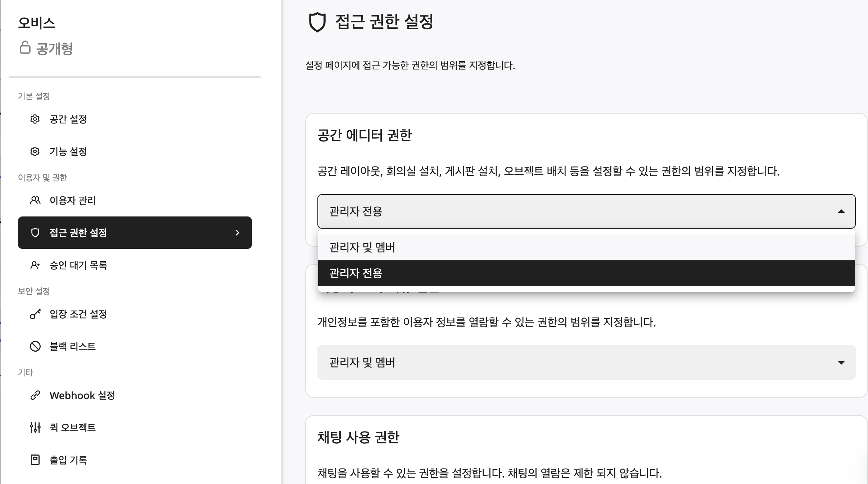868x484 pixels.
Task: Click the 오비스 space name
Action: [37, 23]
